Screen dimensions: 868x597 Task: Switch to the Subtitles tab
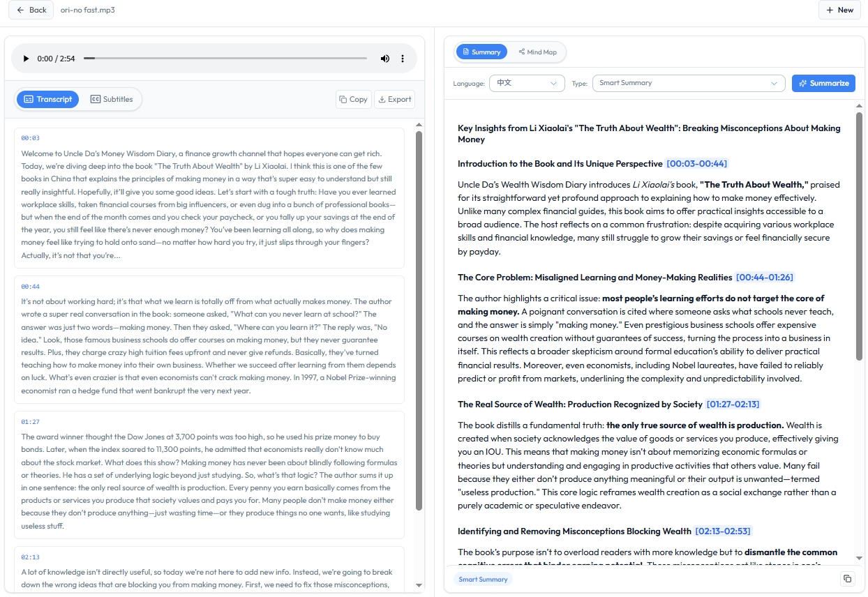point(112,99)
